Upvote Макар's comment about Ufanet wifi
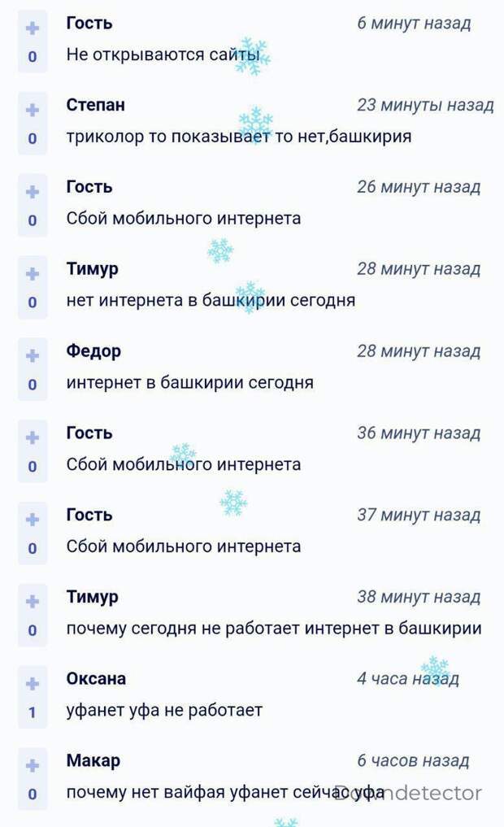504x827 pixels. (x=33, y=765)
